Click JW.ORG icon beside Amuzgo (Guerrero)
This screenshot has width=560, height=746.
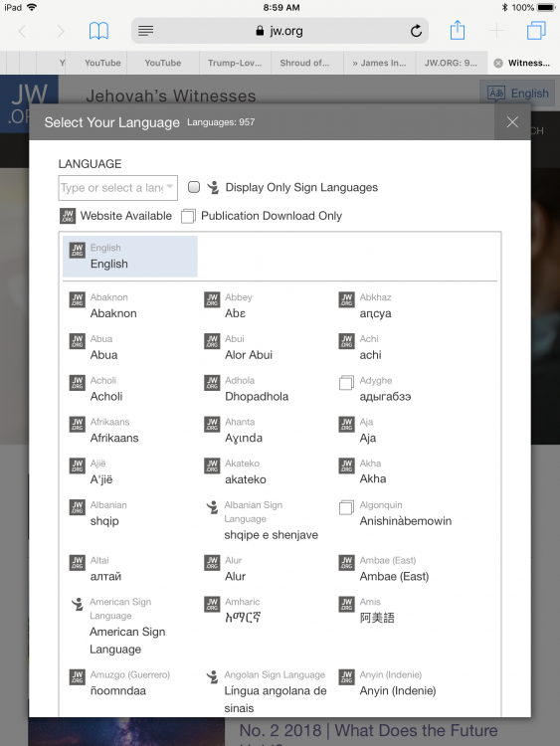coord(77,677)
